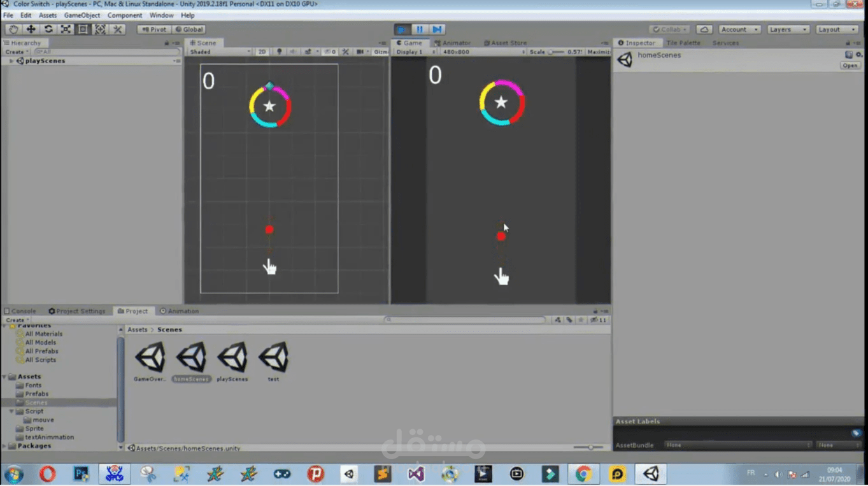Screen dimensions: 868x486
Task: Select the Rect tool
Action: coord(83,29)
